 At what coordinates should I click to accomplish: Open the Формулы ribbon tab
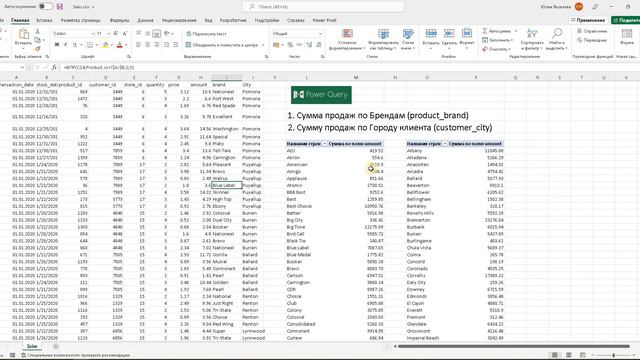120,20
